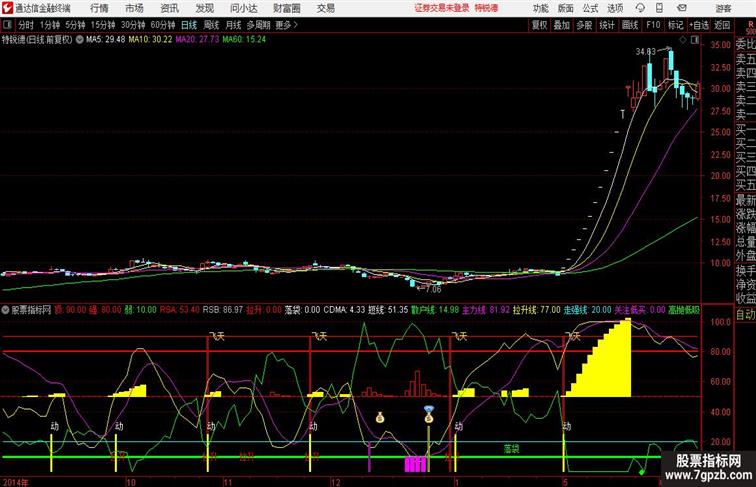Click the 游客 user label
The height and width of the screenshot is (487, 756).
(x=723, y=8)
